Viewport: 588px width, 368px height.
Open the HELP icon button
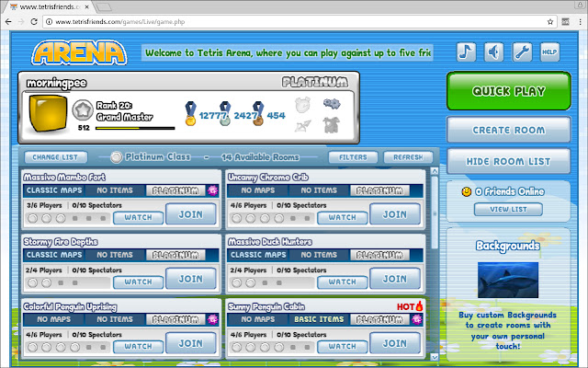point(549,52)
